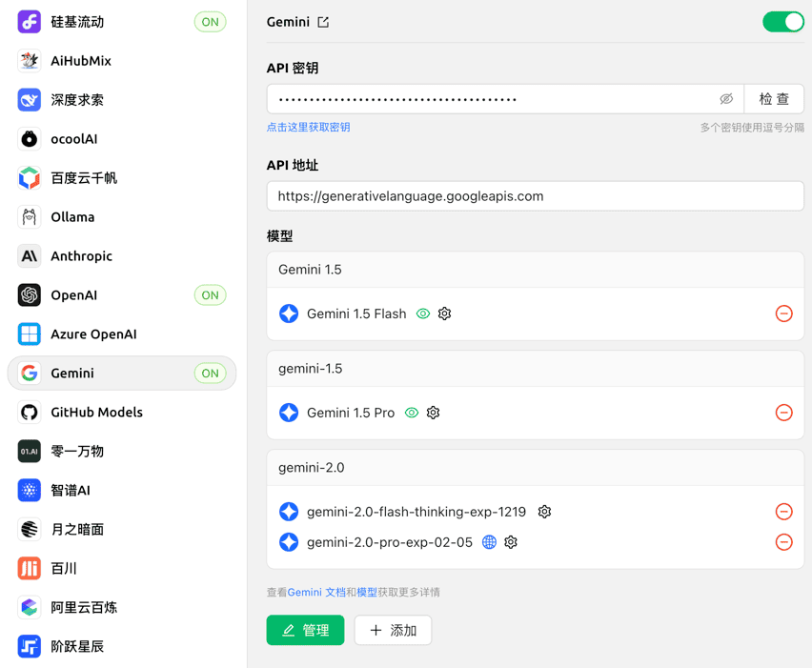
Task: Click the Gemini 1.5 Pro model logo
Action: click(x=289, y=413)
